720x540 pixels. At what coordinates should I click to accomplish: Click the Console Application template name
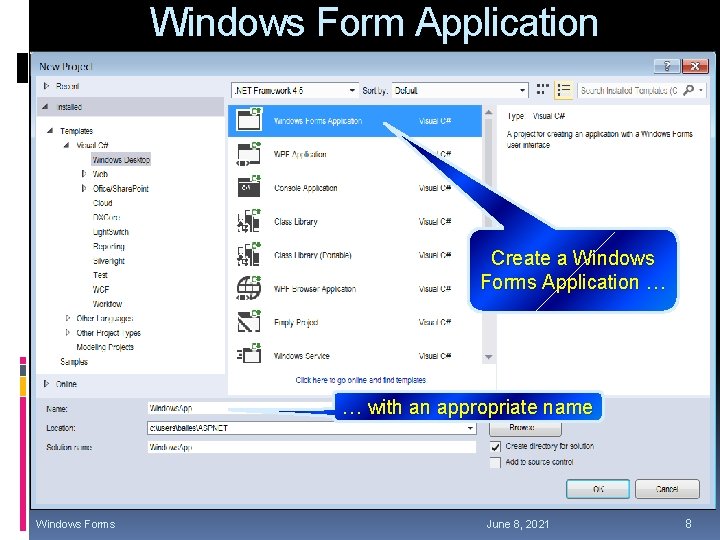pyautogui.click(x=305, y=188)
